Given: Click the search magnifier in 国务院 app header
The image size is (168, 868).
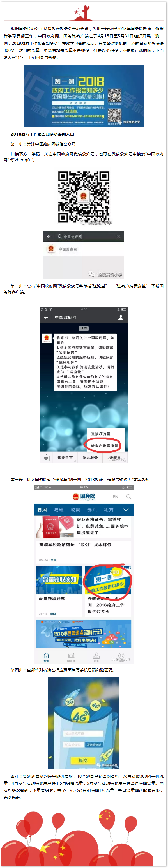Looking at the screenshot, I should pyautogui.click(x=129, y=497).
